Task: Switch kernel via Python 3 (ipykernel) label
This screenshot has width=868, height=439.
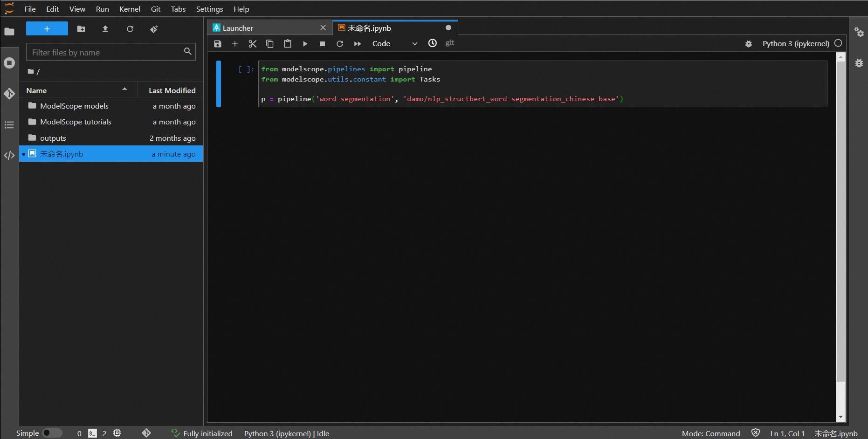Action: coord(796,43)
